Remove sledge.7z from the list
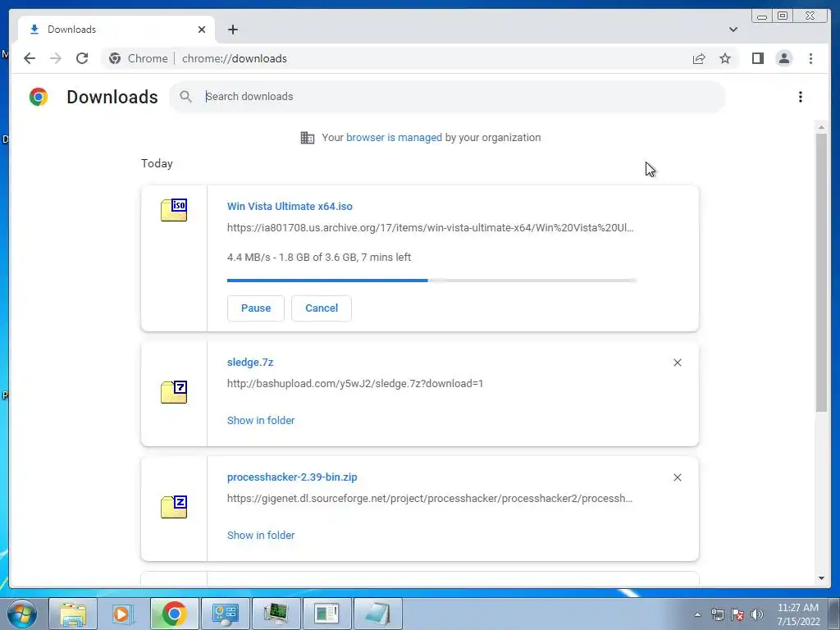Image resolution: width=840 pixels, height=630 pixels. pyautogui.click(x=677, y=363)
